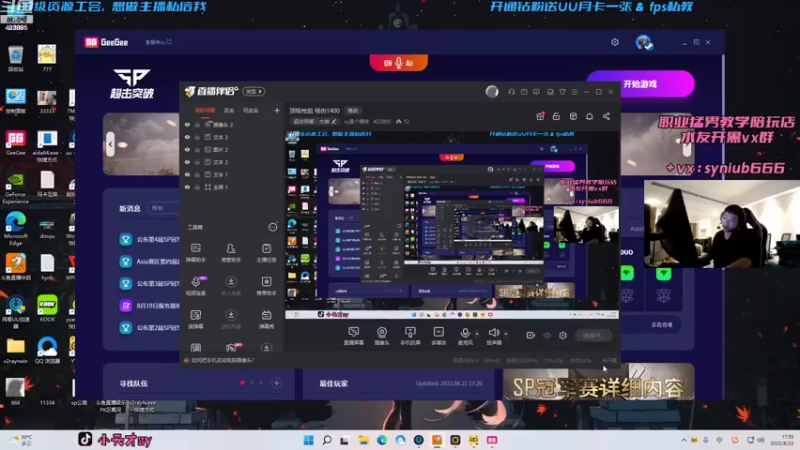The width and height of the screenshot is (800, 450).
Task: Show previous GeeGee banner slide
Action: point(110,144)
